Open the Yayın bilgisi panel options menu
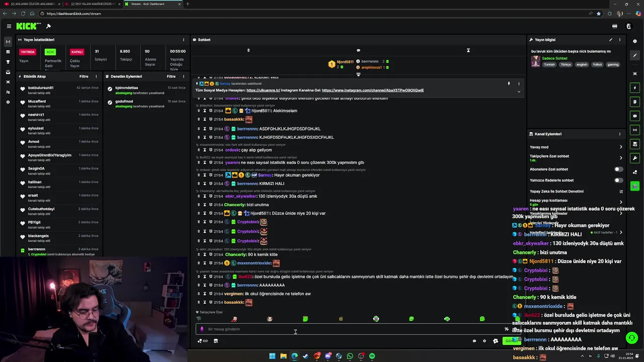The image size is (644, 362). coord(620,40)
